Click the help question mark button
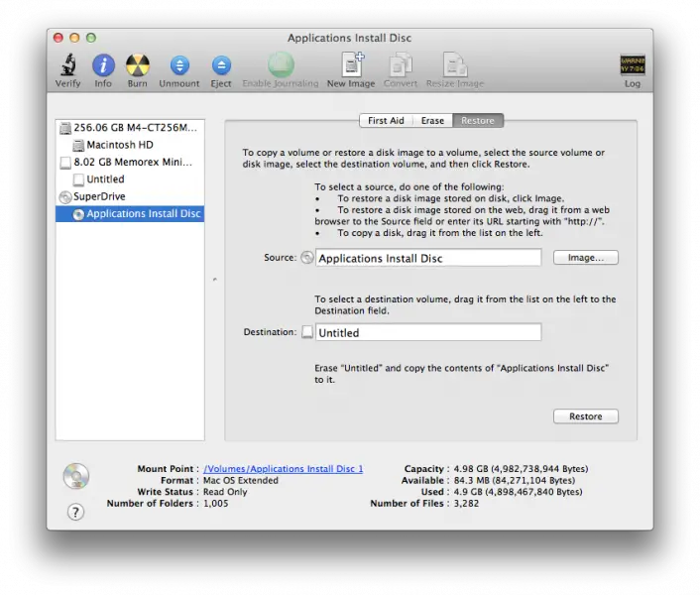 75,512
